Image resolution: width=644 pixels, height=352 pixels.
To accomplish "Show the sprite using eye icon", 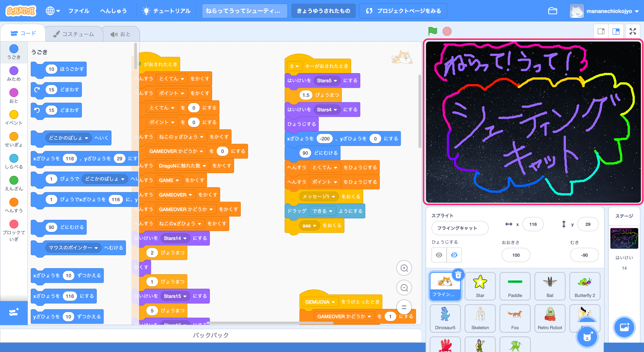I will coord(439,255).
